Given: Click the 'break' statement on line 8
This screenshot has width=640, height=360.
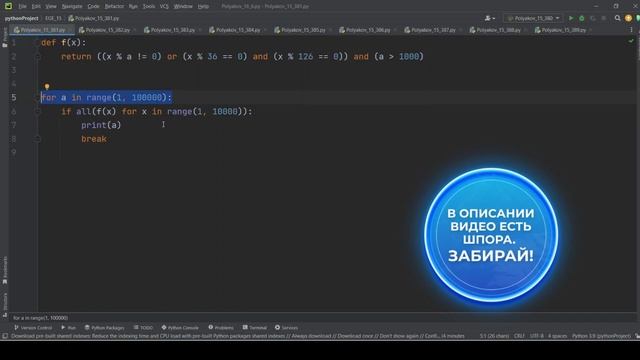Looking at the screenshot, I should (x=94, y=139).
